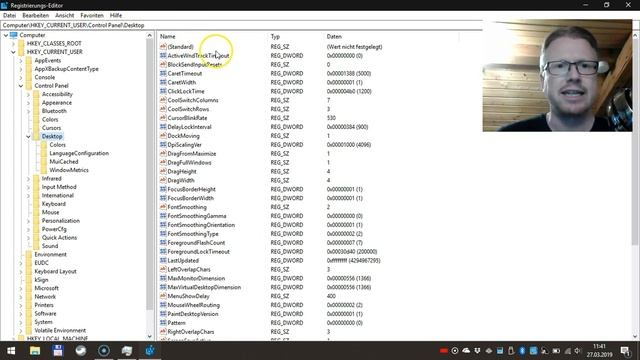
Task: Open File Explorer from the taskbar
Action: point(35,351)
